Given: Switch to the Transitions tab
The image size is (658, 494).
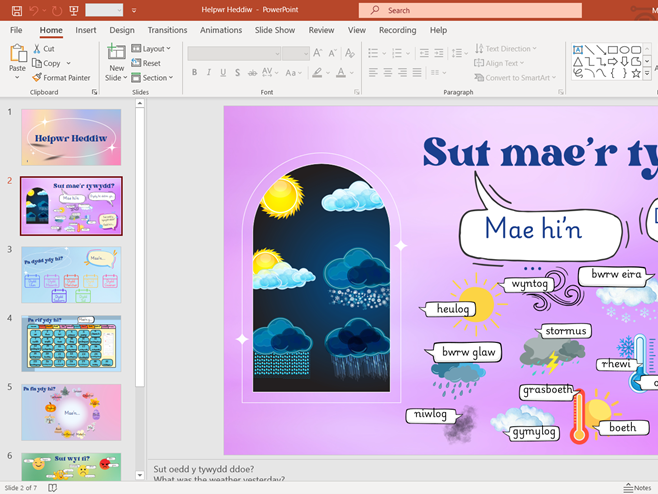Looking at the screenshot, I should click(x=167, y=30).
